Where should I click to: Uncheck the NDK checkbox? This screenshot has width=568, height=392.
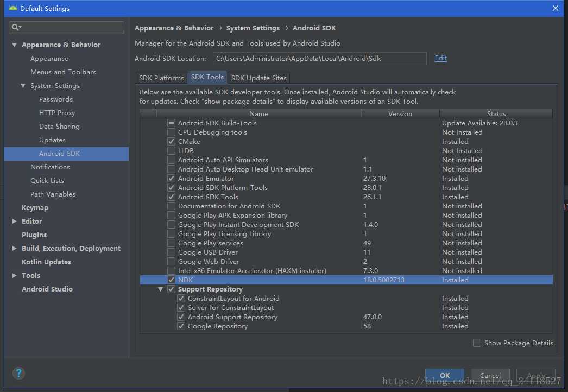(x=172, y=280)
